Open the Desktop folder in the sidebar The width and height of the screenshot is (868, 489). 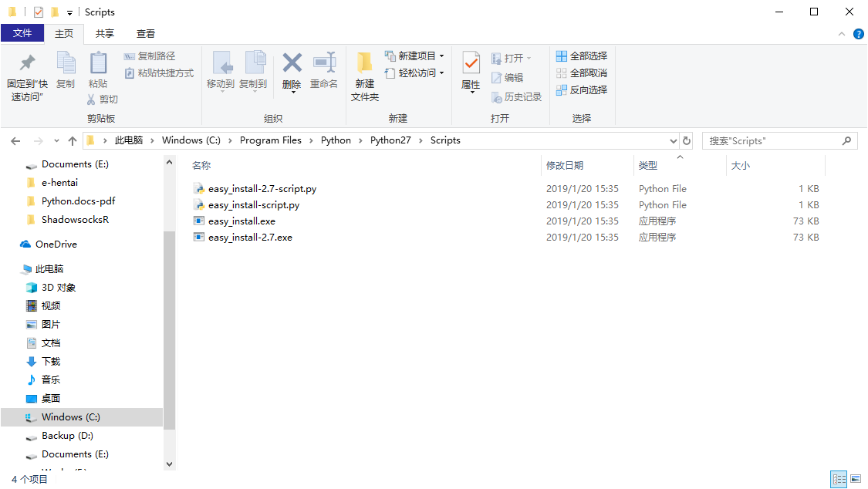coord(51,398)
